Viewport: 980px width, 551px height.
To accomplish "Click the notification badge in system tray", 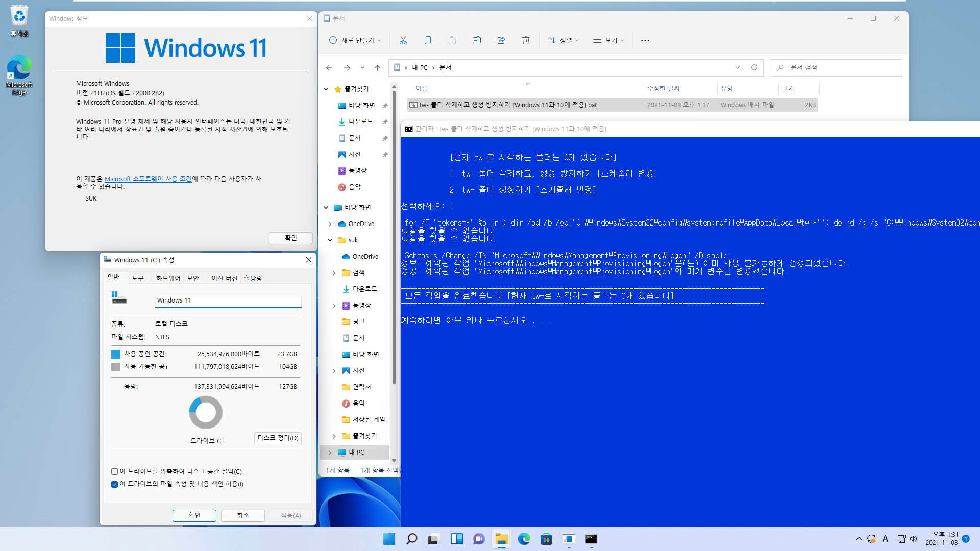I will tap(966, 539).
